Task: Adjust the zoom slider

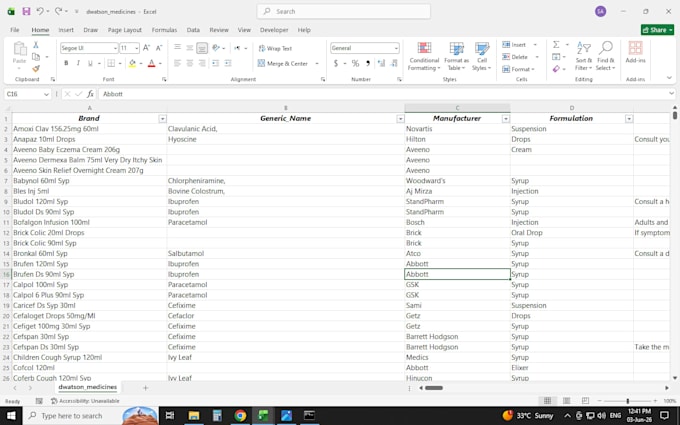Action: click(628, 401)
